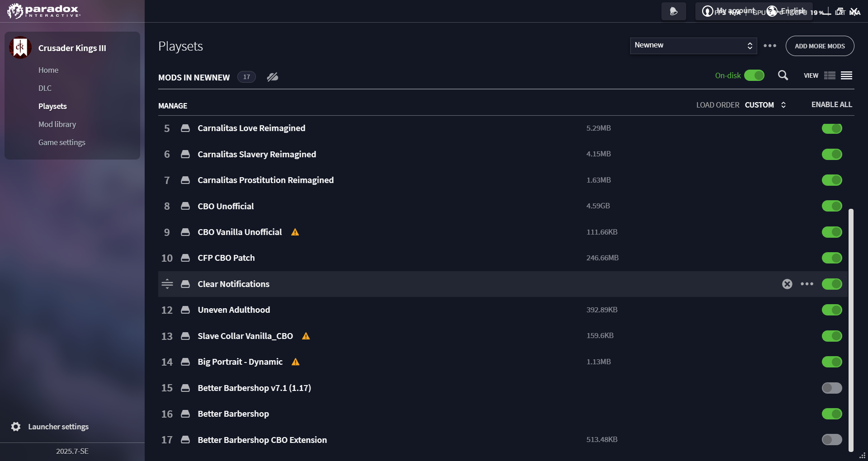
Task: Open mod search with the magnifier icon
Action: pyautogui.click(x=783, y=75)
